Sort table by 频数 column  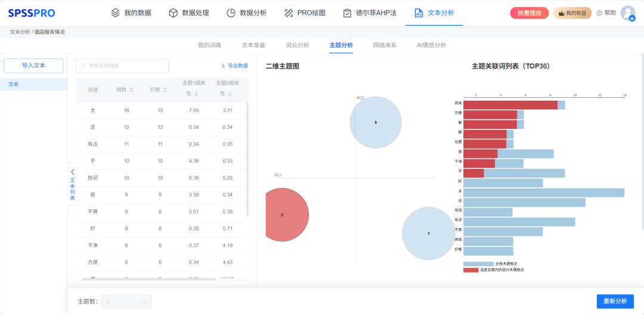tap(131, 89)
